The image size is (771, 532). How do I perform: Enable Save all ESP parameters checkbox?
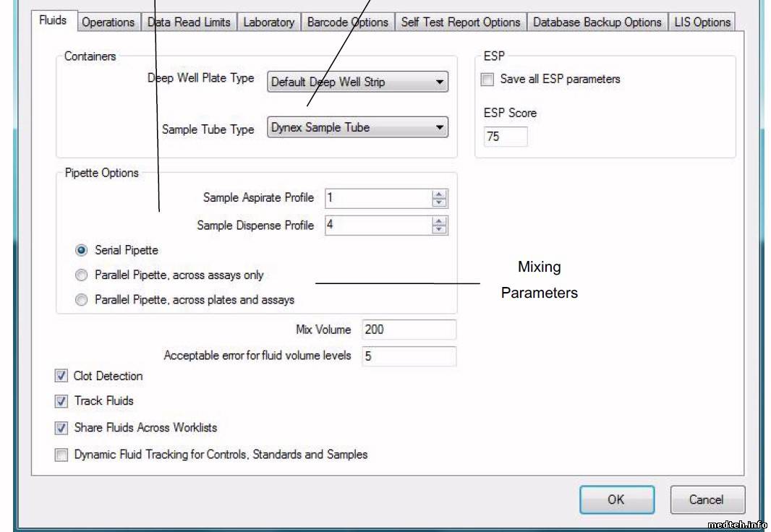coord(488,80)
